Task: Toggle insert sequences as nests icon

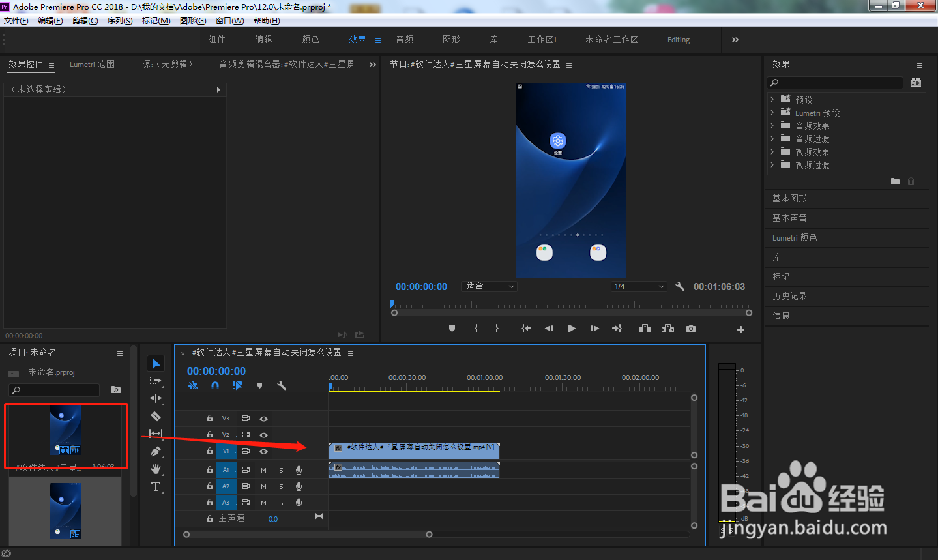Action: click(193, 385)
